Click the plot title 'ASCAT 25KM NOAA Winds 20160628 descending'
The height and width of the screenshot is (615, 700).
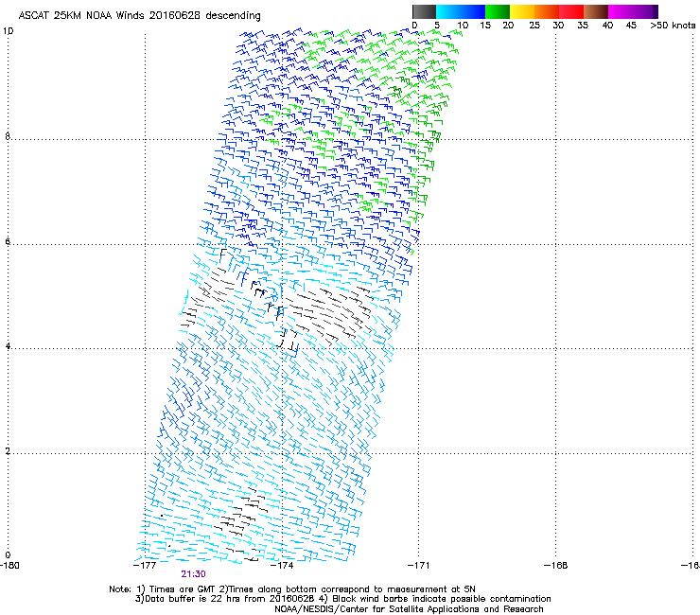[139, 16]
